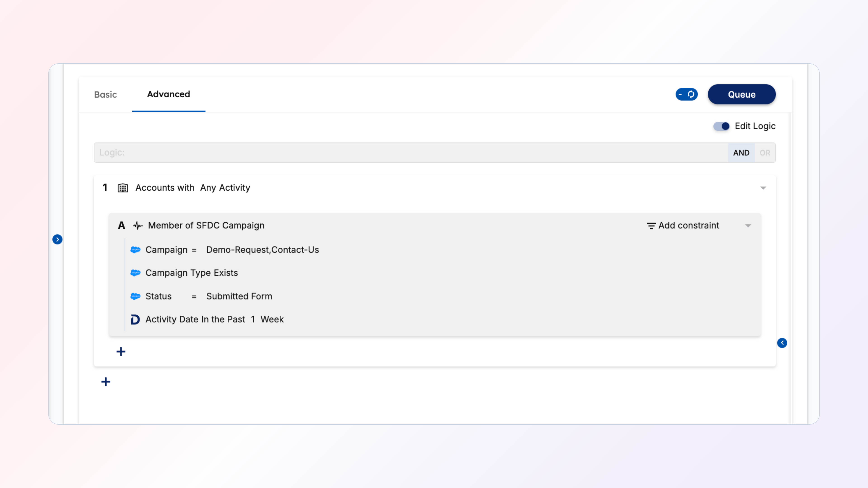The width and height of the screenshot is (868, 488).
Task: Click the activity pulse icon
Action: (138, 226)
